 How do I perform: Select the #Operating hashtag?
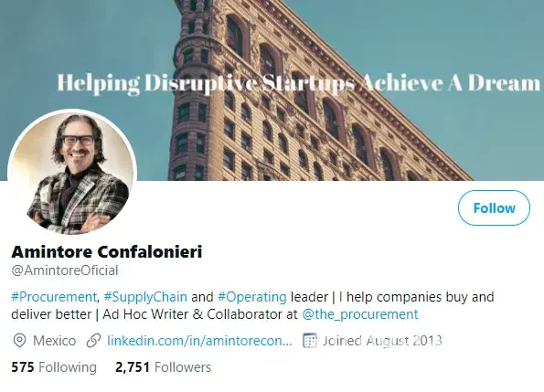251,297
